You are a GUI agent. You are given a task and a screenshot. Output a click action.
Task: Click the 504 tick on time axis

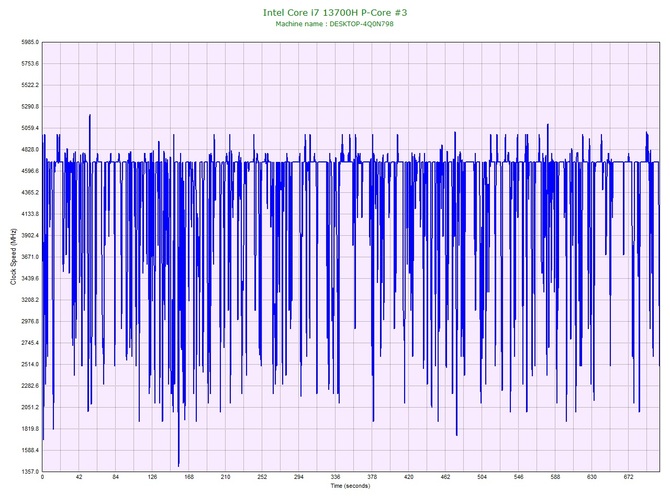coord(482,477)
